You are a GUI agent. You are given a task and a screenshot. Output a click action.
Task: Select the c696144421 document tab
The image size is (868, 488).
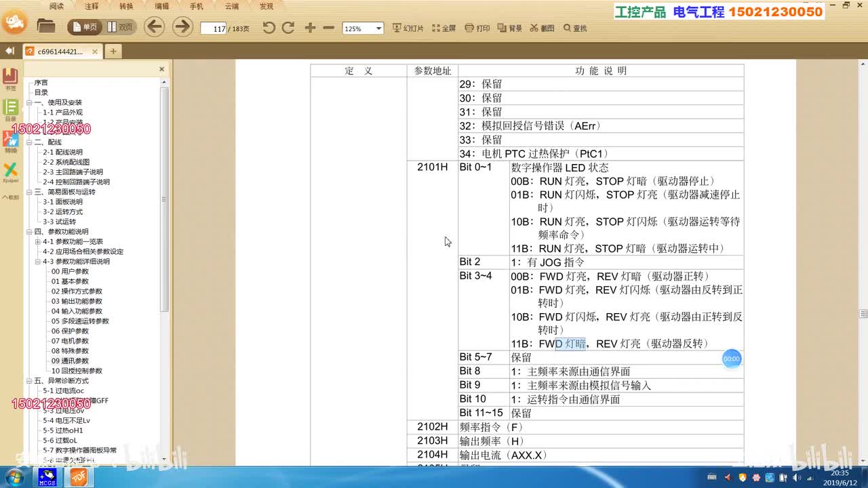click(x=62, y=51)
